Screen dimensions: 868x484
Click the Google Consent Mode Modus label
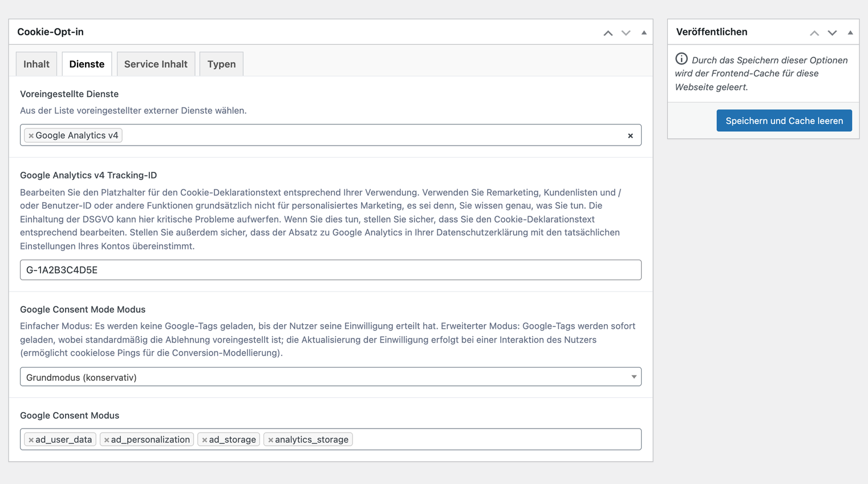[x=83, y=309]
